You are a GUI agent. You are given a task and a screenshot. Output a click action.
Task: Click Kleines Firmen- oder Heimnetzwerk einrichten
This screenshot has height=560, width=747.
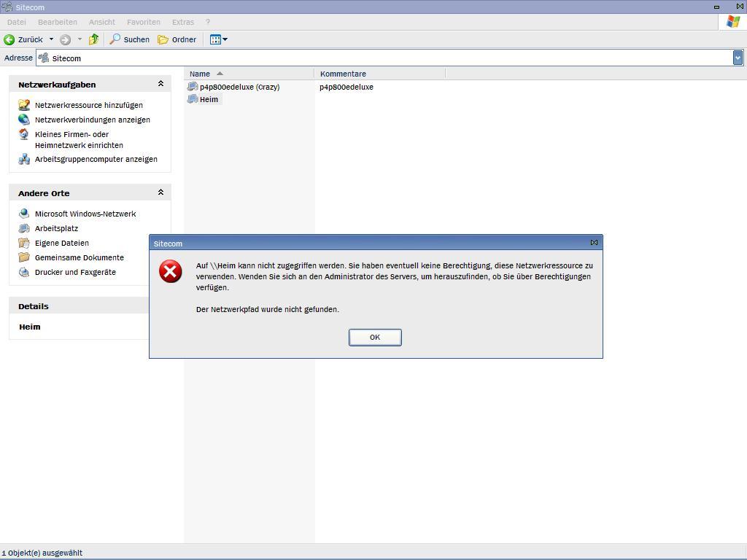point(79,140)
